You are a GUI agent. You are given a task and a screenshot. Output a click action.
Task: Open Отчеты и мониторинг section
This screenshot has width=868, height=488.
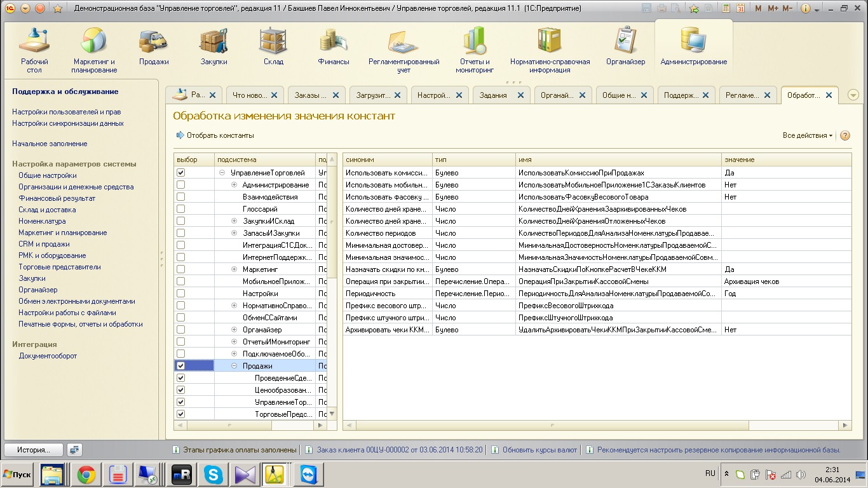475,51
